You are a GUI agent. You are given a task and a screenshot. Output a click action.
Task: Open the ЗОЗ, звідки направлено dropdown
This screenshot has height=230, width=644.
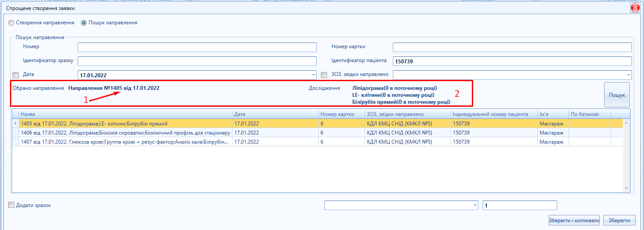[x=628, y=75]
